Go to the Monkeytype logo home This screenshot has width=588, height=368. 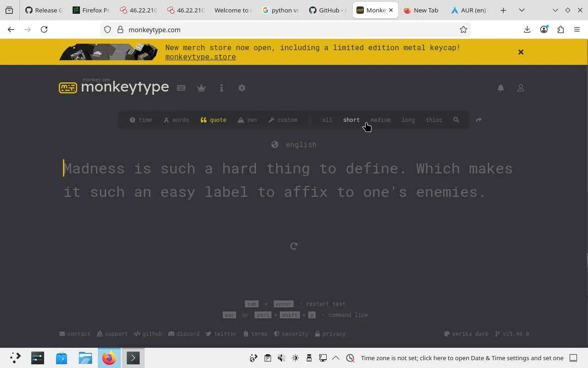[x=114, y=87]
